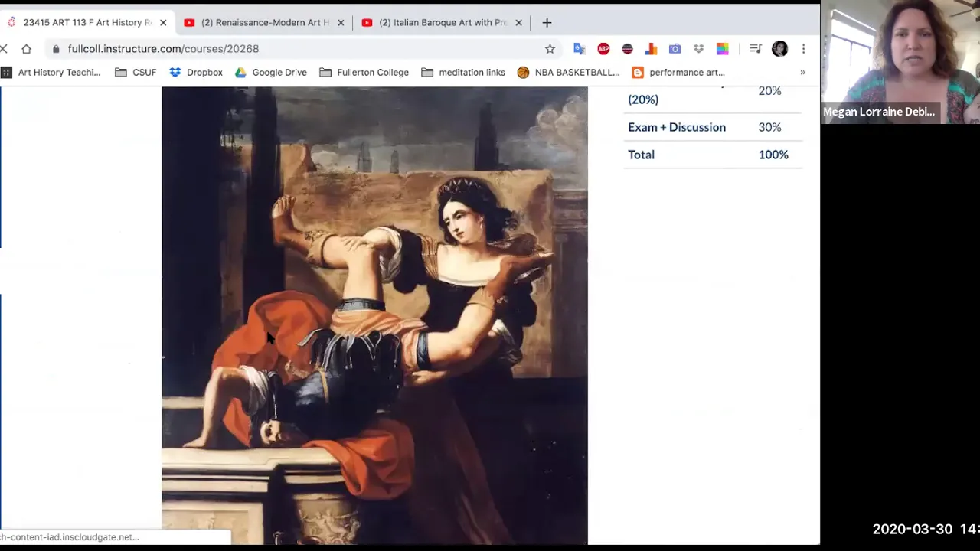
Task: Open the Apps grid shortcut in bookmarks bar
Action: pos(6,73)
